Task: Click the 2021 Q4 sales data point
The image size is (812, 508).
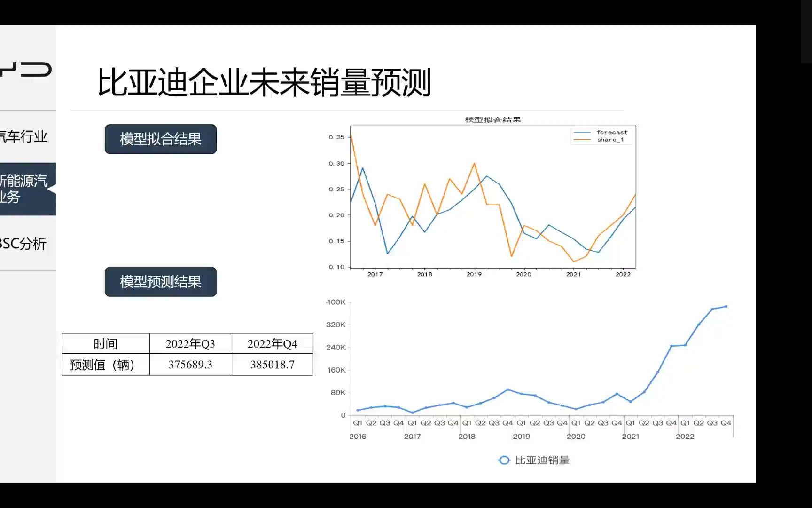Action: point(671,346)
